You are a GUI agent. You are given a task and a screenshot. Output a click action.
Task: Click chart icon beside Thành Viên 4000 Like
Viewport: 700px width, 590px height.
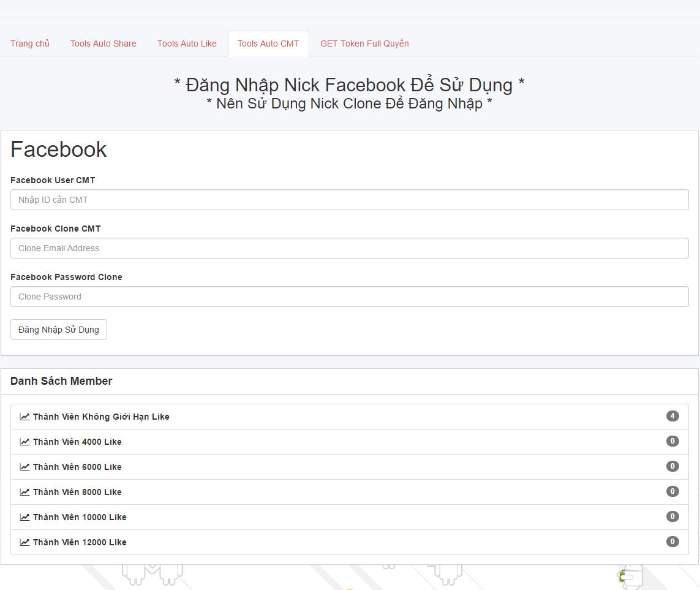pos(24,442)
